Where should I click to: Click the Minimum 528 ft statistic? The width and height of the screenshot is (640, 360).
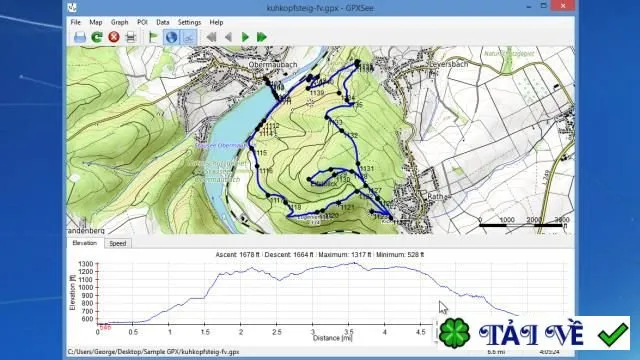[x=400, y=254]
